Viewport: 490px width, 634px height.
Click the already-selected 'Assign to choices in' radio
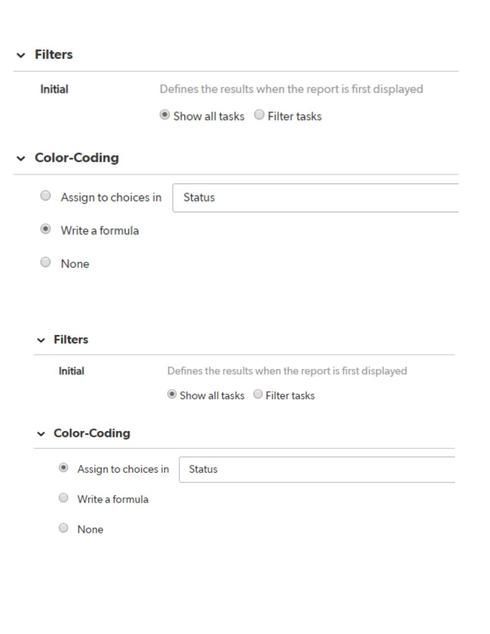point(63,468)
